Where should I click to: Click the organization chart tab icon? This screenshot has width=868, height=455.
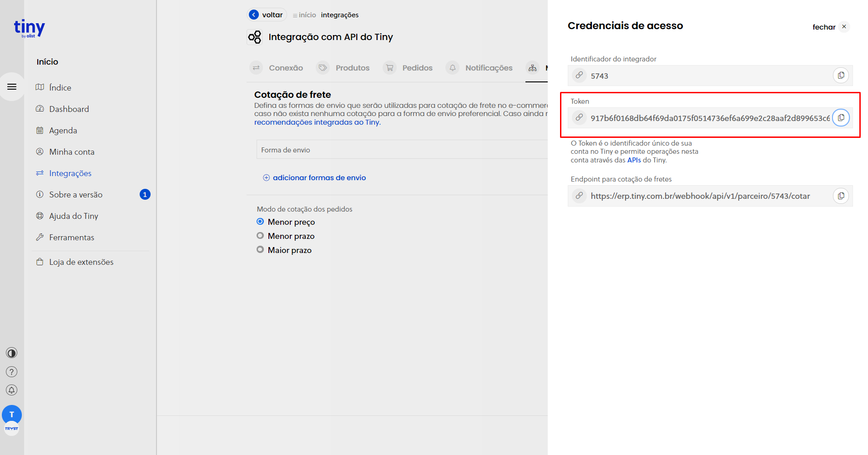pyautogui.click(x=533, y=68)
